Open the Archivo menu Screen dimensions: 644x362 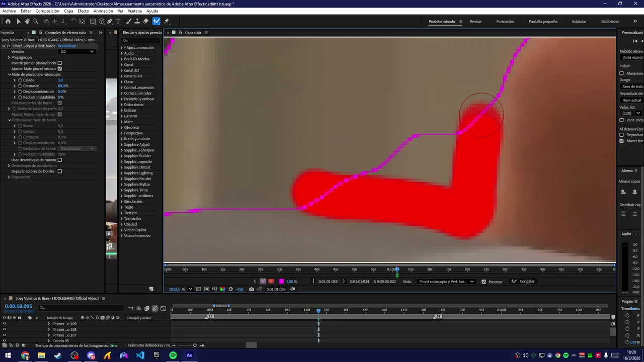click(x=9, y=11)
